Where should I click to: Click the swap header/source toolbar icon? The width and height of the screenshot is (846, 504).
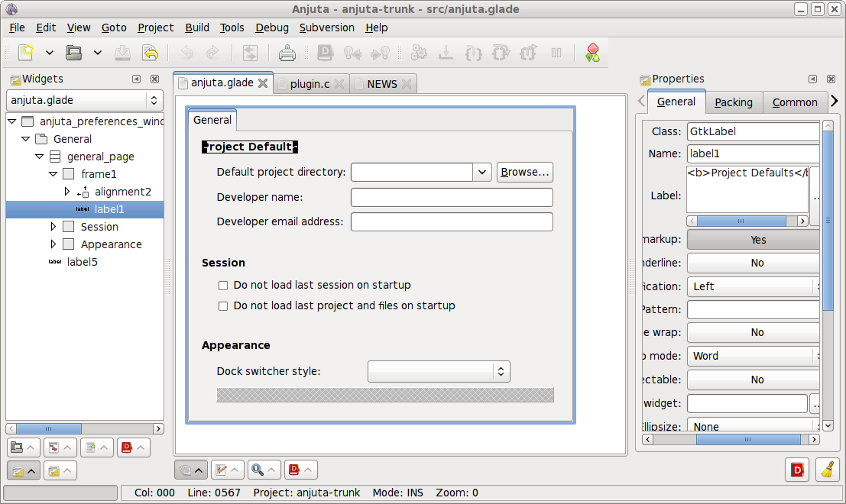(x=250, y=52)
